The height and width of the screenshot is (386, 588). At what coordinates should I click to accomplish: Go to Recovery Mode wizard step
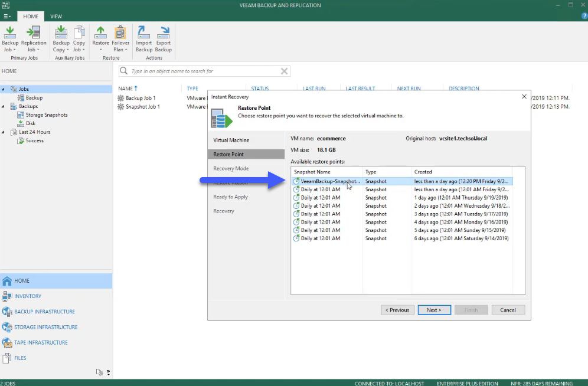click(231, 169)
